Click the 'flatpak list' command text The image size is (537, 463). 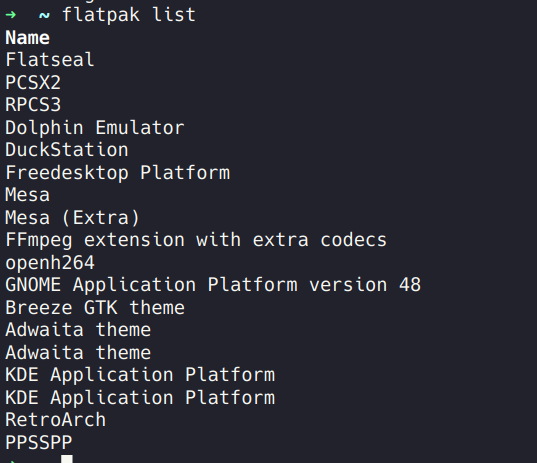pyautogui.click(x=129, y=15)
